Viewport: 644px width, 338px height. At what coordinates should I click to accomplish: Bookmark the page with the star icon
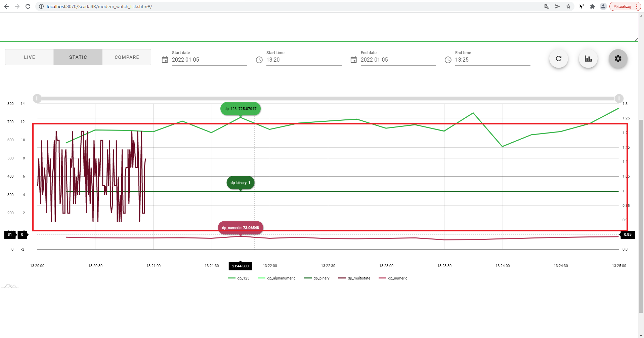point(568,6)
